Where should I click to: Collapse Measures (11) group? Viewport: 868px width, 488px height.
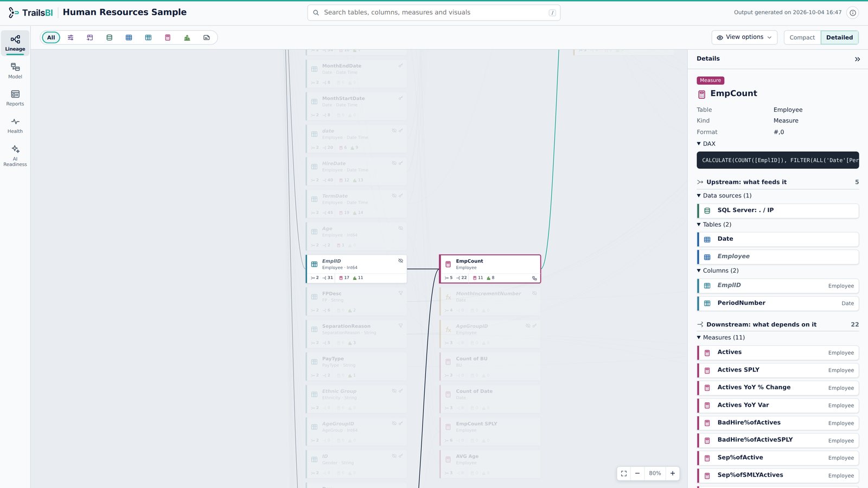(721, 337)
